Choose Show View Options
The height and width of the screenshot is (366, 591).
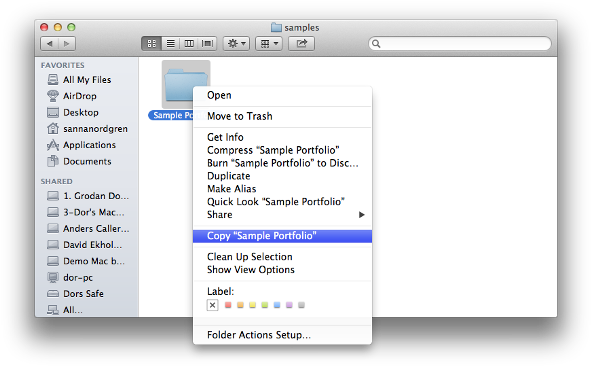click(282, 270)
